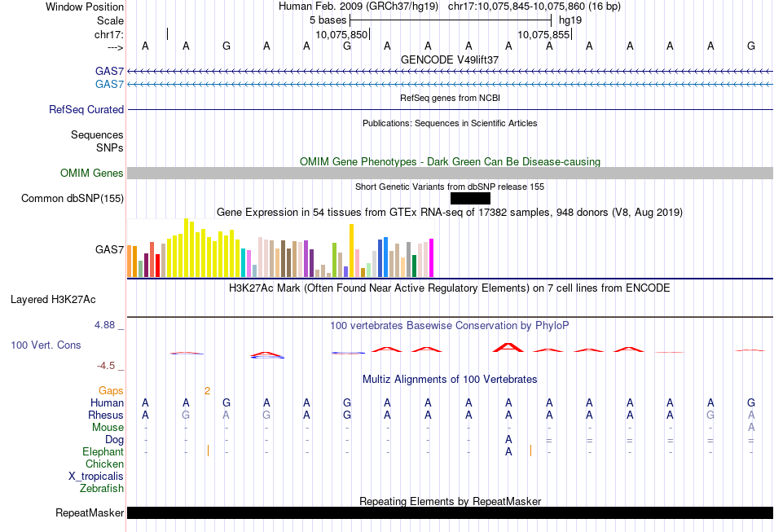Click the 100 Vert. Cons label
The image size is (774, 532).
click(x=46, y=345)
